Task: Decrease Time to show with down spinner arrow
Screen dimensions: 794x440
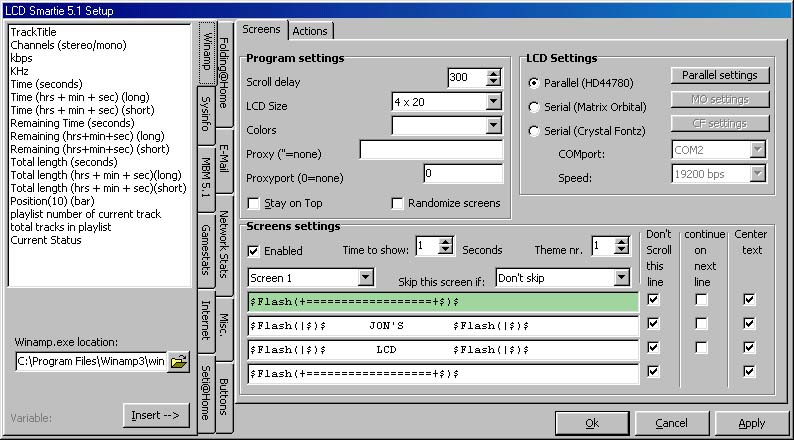Action: [447, 250]
